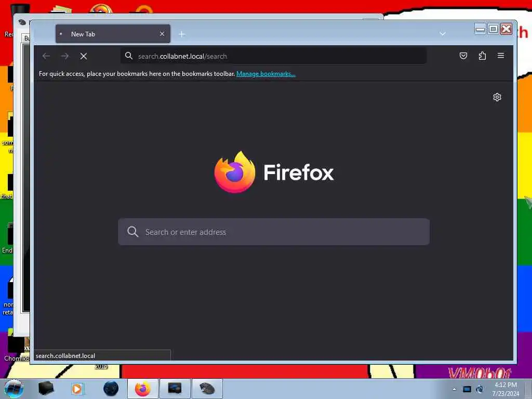Screen dimensions: 532x399
Task: Open the dark globe taskbar icon
Action: pyautogui.click(x=111, y=389)
